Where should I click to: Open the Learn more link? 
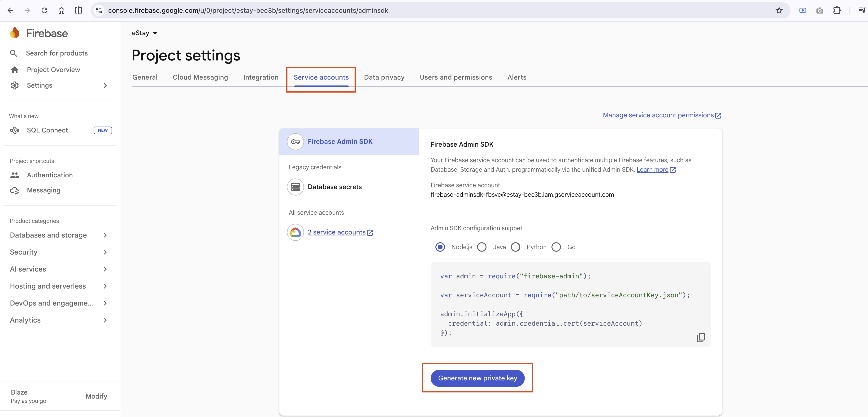pos(652,170)
